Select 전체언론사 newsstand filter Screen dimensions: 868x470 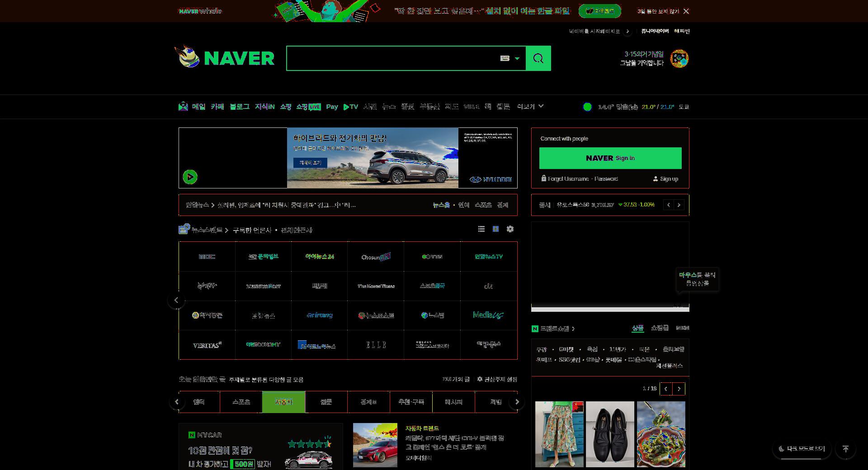[297, 230]
